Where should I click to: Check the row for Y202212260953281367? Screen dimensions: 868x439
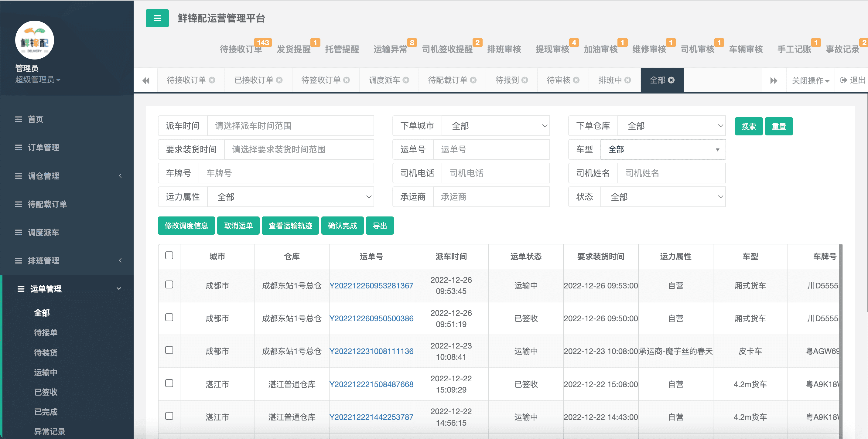tap(169, 284)
